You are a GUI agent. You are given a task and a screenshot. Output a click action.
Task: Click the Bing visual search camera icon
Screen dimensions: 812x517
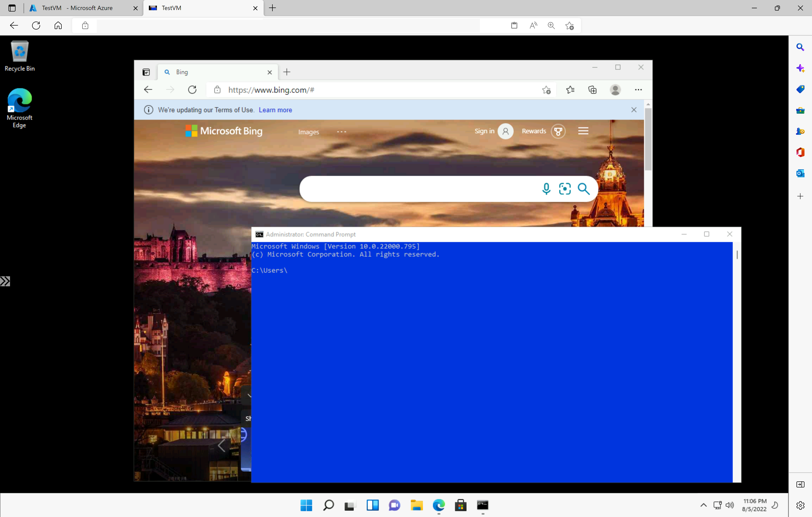pos(565,188)
